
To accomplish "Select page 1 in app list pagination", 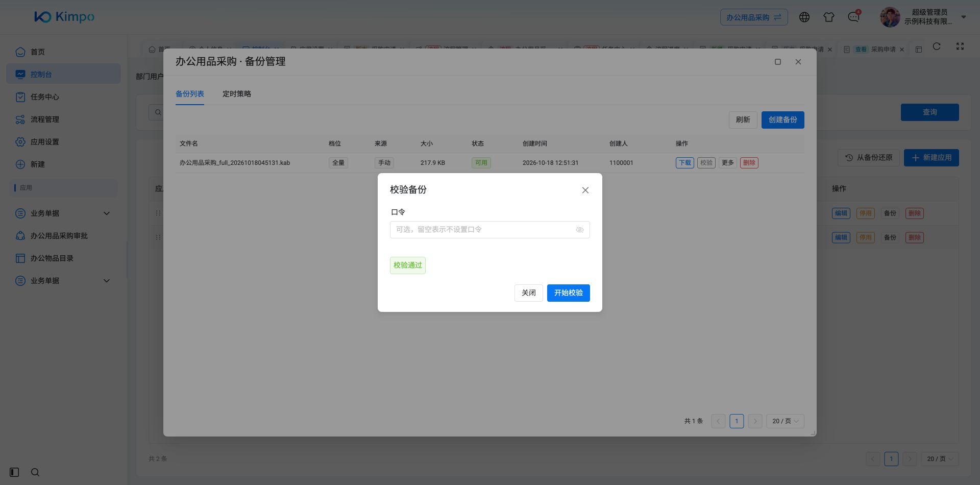I will click(x=891, y=459).
